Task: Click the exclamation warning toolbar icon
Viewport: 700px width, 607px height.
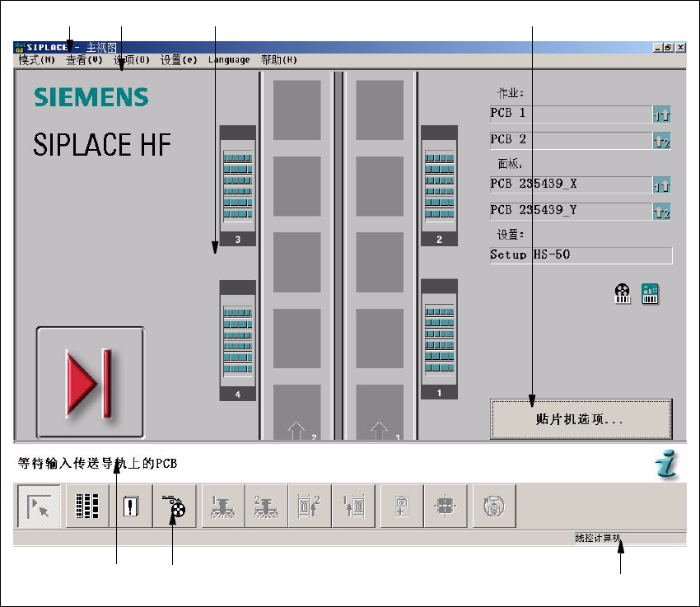Action: pyautogui.click(x=130, y=507)
